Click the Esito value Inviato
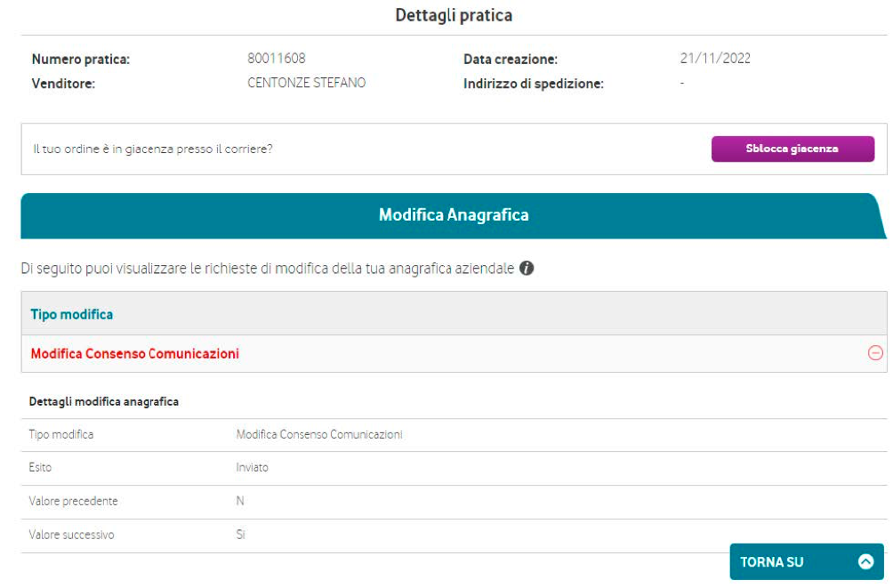The image size is (893, 588). pyautogui.click(x=252, y=468)
